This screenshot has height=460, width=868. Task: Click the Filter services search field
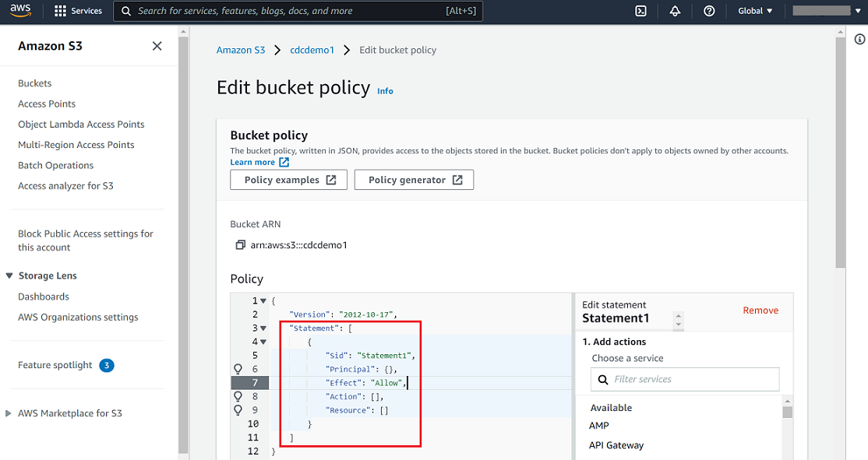coord(685,379)
